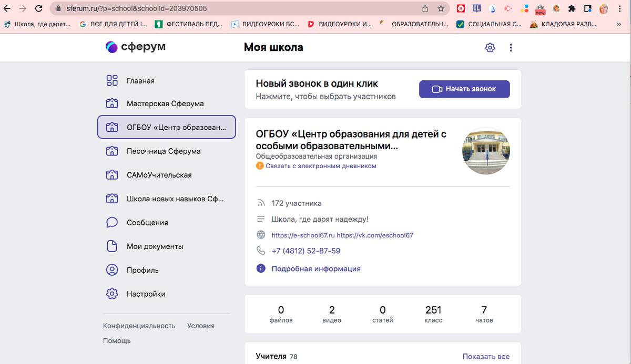This screenshot has height=364, width=631.
Task: Click the user avatar in browser toolbar
Action: (604, 8)
